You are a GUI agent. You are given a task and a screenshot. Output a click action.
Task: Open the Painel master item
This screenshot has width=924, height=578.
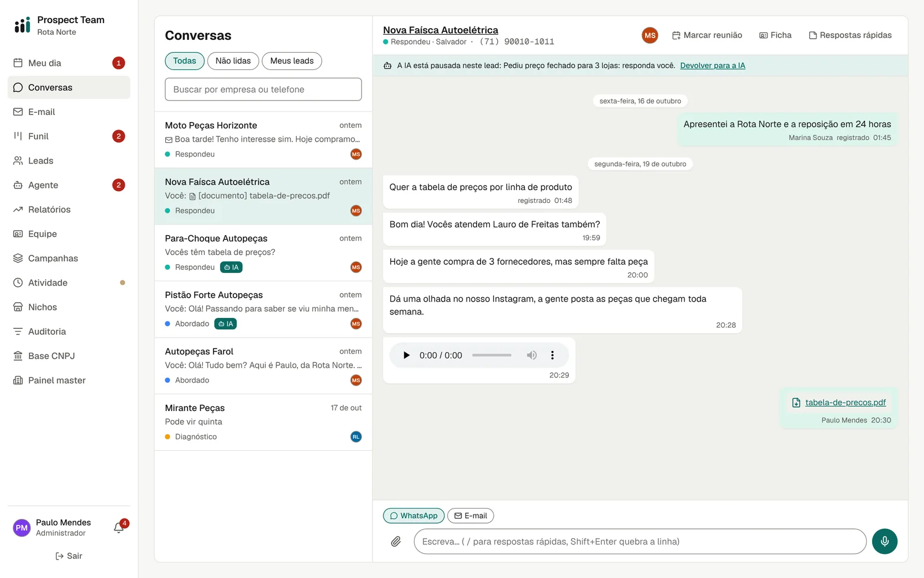point(69,380)
